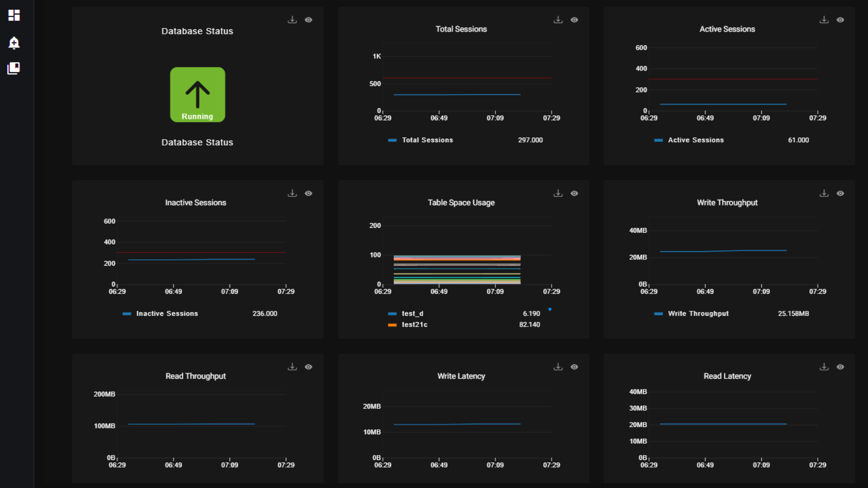Download the Write Throughput panel data
The width and height of the screenshot is (868, 488).
pos(824,193)
